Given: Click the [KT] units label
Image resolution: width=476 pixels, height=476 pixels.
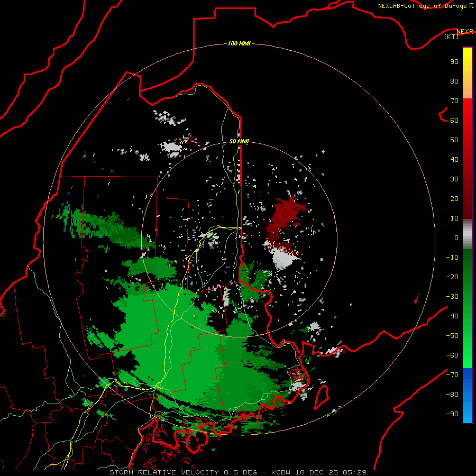Looking at the screenshot, I should click(x=452, y=36).
